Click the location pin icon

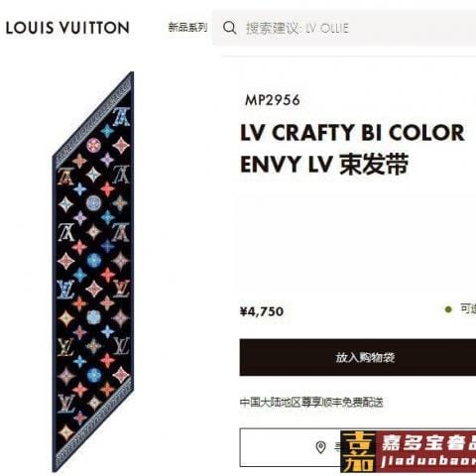tap(320, 447)
